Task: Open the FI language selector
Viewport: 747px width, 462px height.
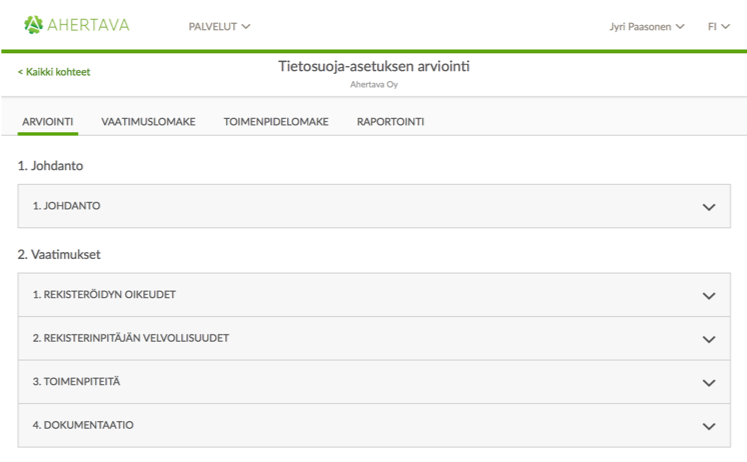Action: (718, 26)
